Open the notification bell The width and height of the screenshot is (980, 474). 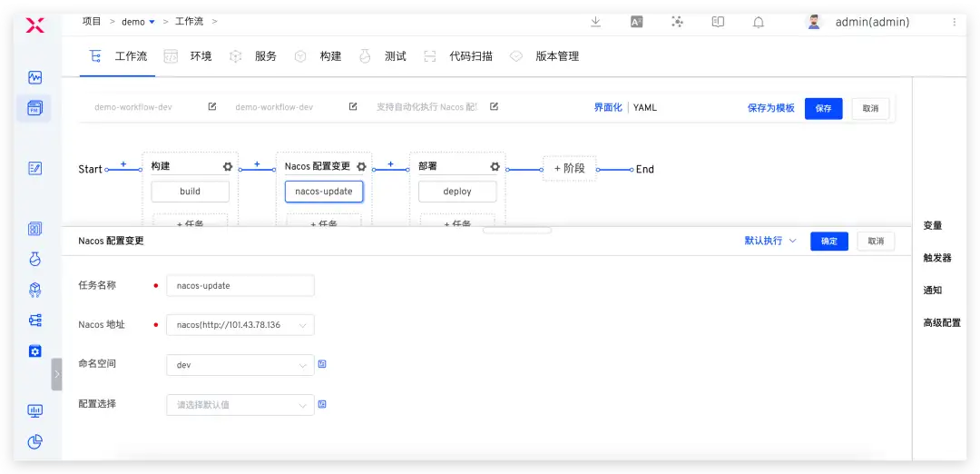point(758,22)
